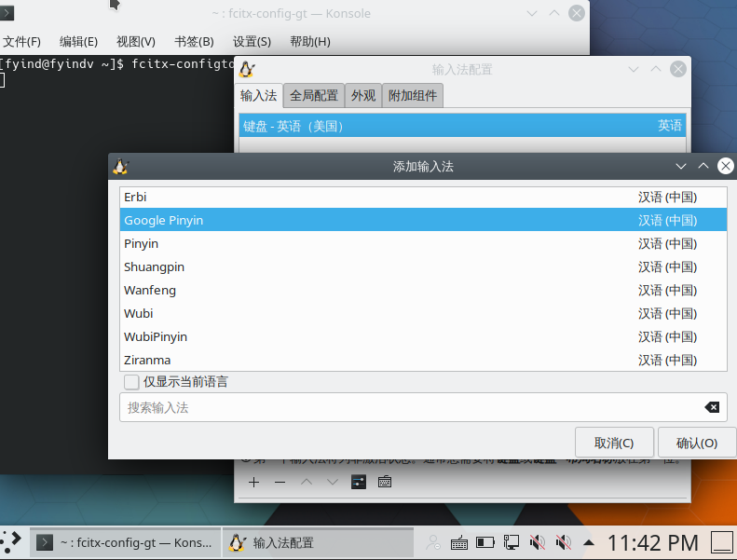Switch to the 附加组件 tab
The height and width of the screenshot is (560, 737).
click(413, 96)
